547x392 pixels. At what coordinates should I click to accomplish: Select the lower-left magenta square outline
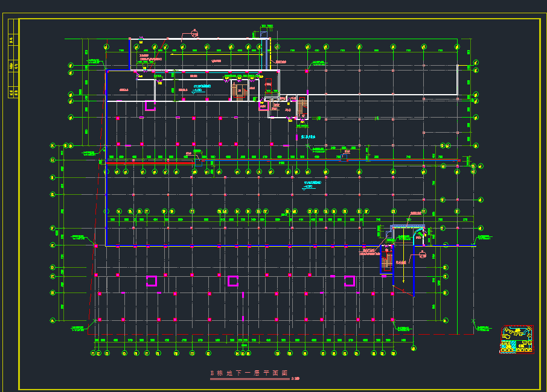coord(152,281)
